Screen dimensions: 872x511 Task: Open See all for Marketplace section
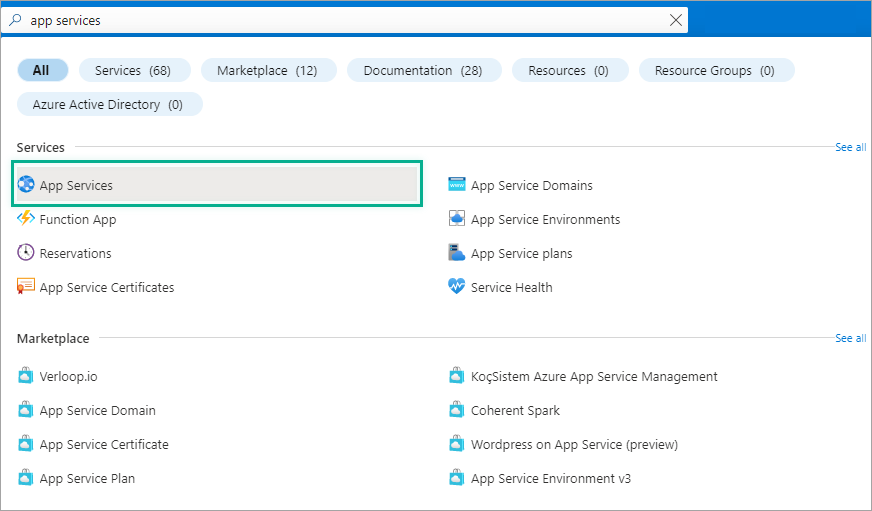pos(850,338)
